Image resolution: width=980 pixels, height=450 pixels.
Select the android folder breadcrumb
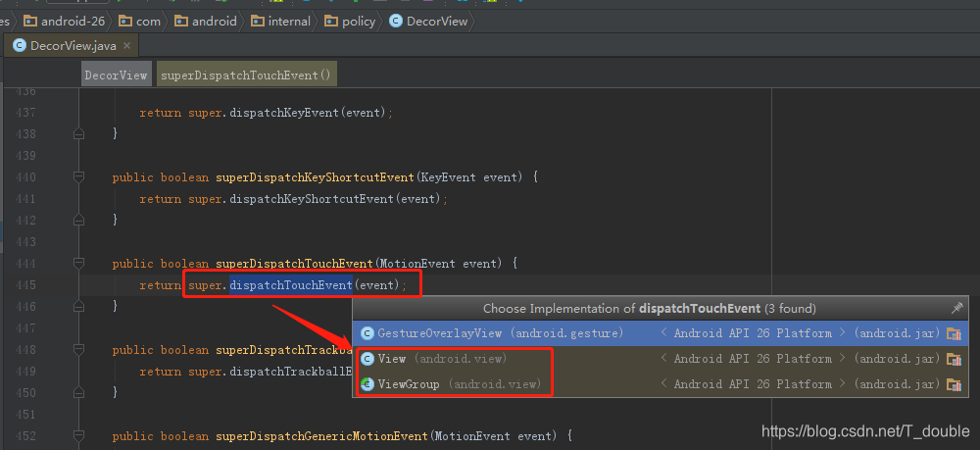[x=206, y=22]
